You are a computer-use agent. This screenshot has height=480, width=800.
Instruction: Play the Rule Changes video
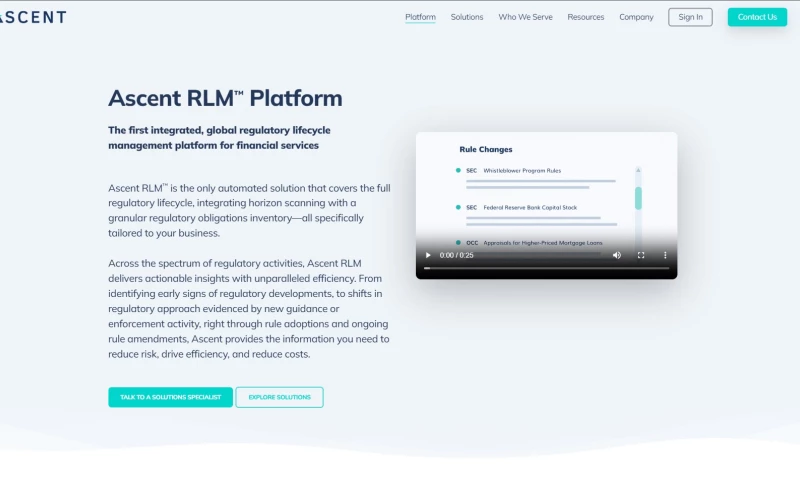[x=429, y=255]
